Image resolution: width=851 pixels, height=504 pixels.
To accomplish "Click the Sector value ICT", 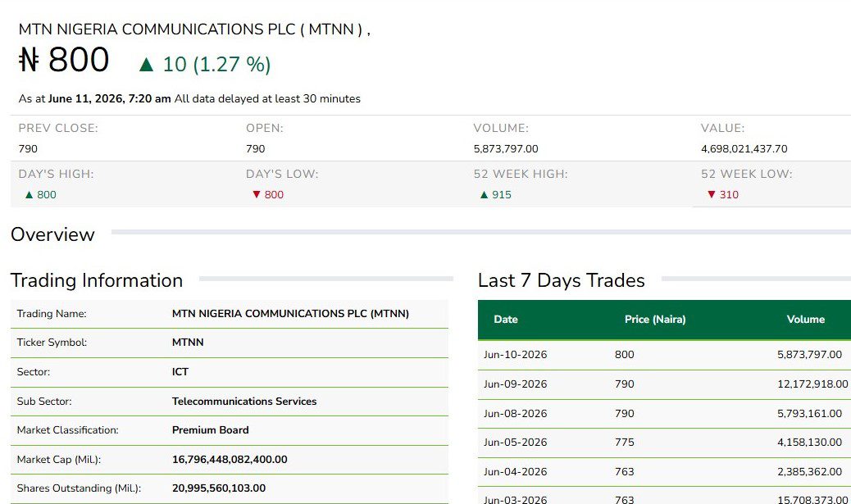I will tap(180, 371).
